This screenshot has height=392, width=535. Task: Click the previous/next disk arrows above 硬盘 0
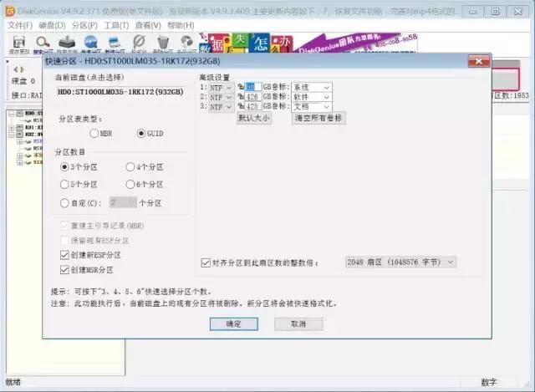(x=18, y=69)
